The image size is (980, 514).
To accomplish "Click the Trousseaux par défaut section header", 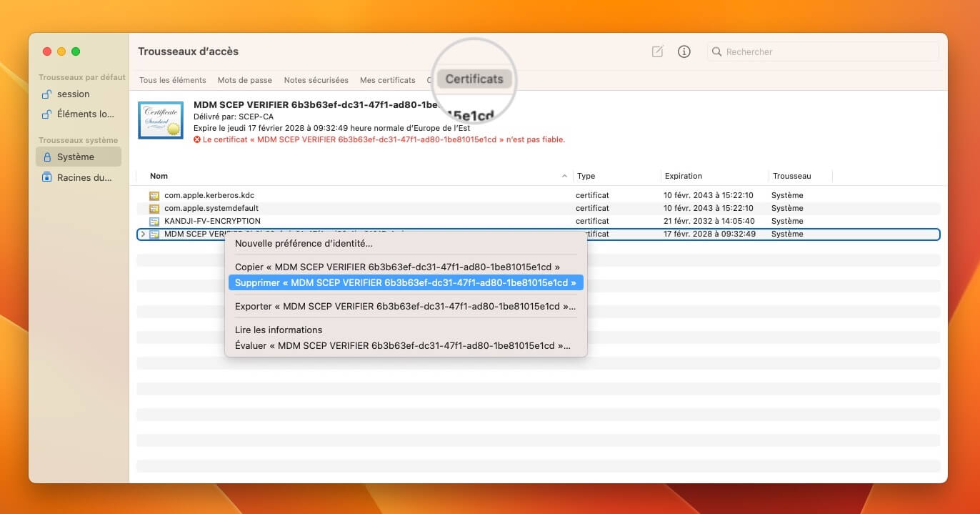I will pyautogui.click(x=81, y=77).
